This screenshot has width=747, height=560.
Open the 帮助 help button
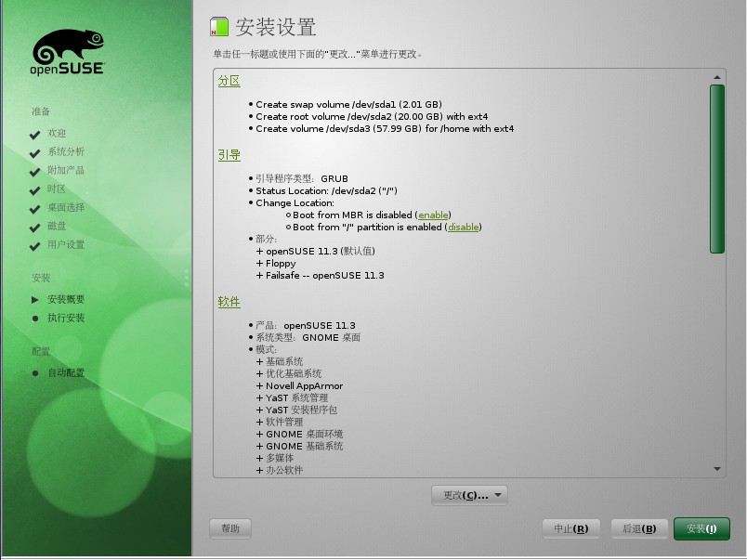(x=230, y=528)
